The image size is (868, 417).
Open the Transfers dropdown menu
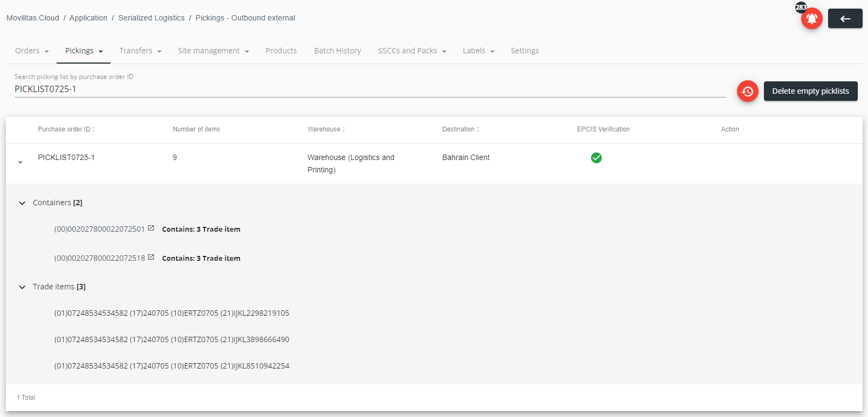[140, 51]
